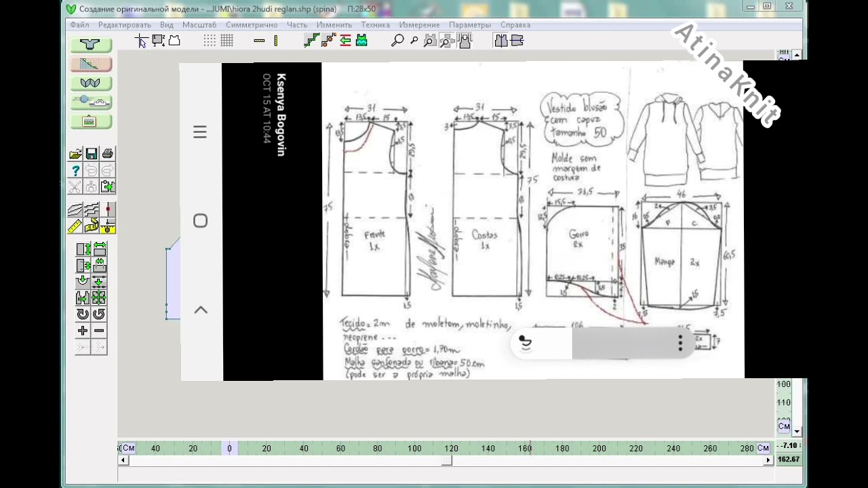This screenshot has width=868, height=488.
Task: Click the vertical scrollbar down arrow
Action: (797, 432)
